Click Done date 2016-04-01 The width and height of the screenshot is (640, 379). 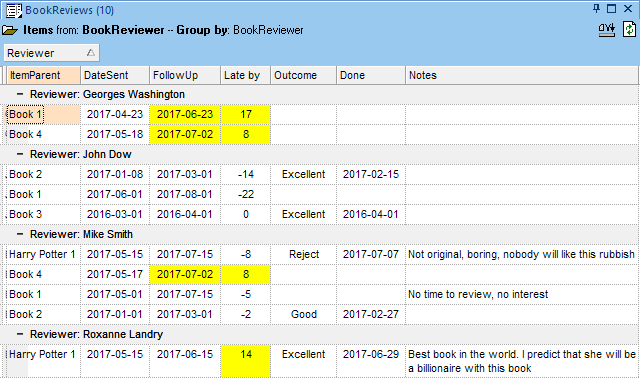click(x=371, y=214)
